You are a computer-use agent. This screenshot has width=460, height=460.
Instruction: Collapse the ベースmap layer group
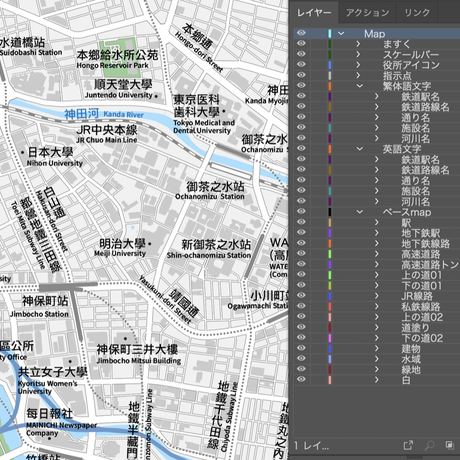(x=359, y=212)
